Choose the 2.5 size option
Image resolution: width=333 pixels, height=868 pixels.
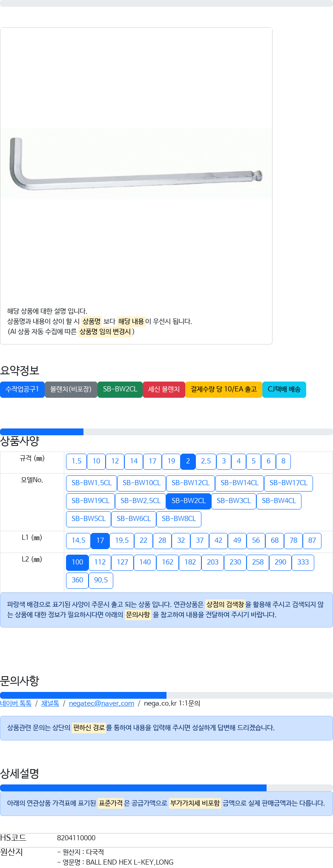(206, 461)
